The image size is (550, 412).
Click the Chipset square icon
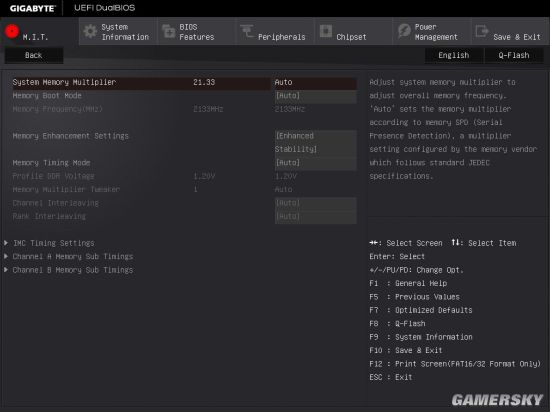[326, 31]
